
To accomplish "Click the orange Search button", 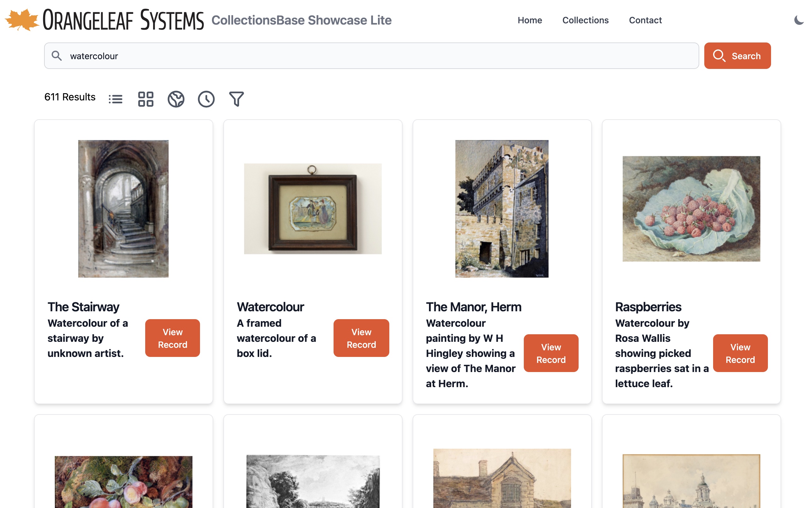I will pos(737,56).
